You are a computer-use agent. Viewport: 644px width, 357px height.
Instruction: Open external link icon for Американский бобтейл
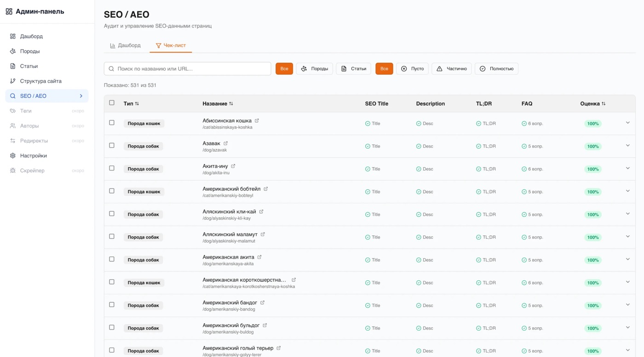266,189
